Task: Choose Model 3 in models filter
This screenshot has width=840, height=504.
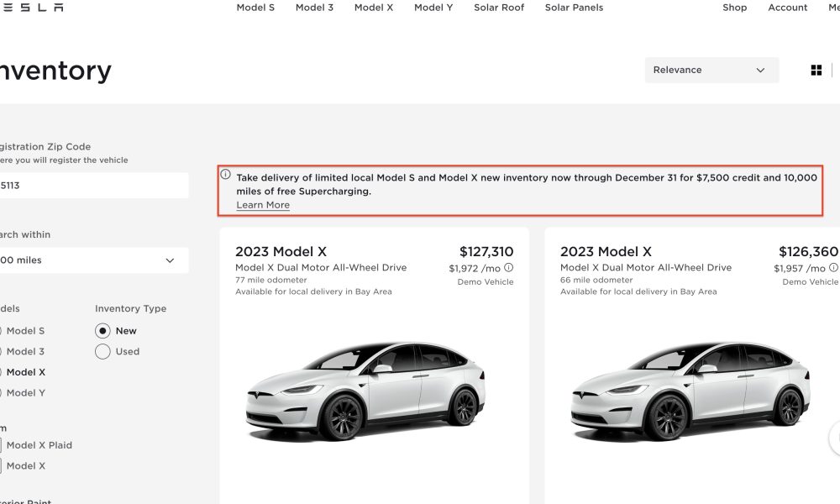Action: point(25,351)
